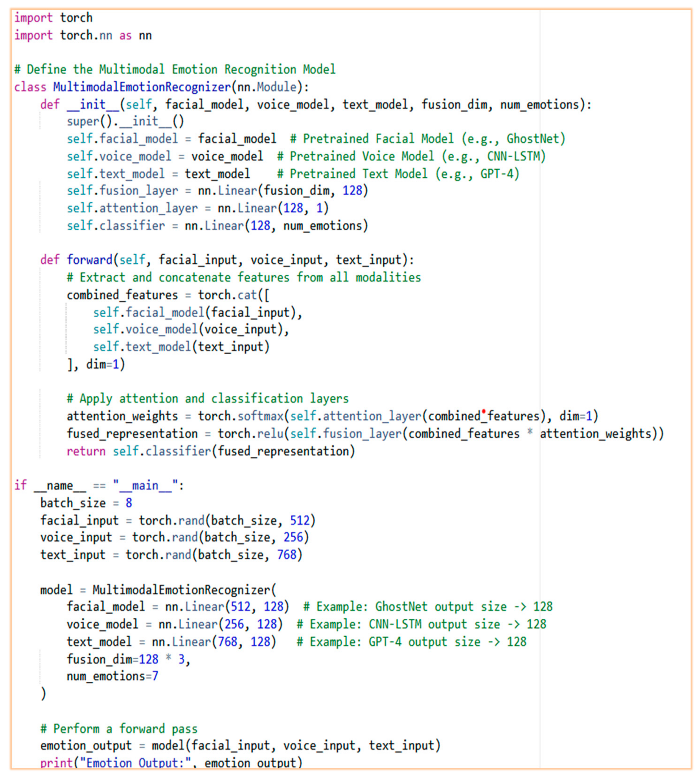Click the 'return' keyword in forward
This screenshot has height=779, width=700.
[x=86, y=451]
